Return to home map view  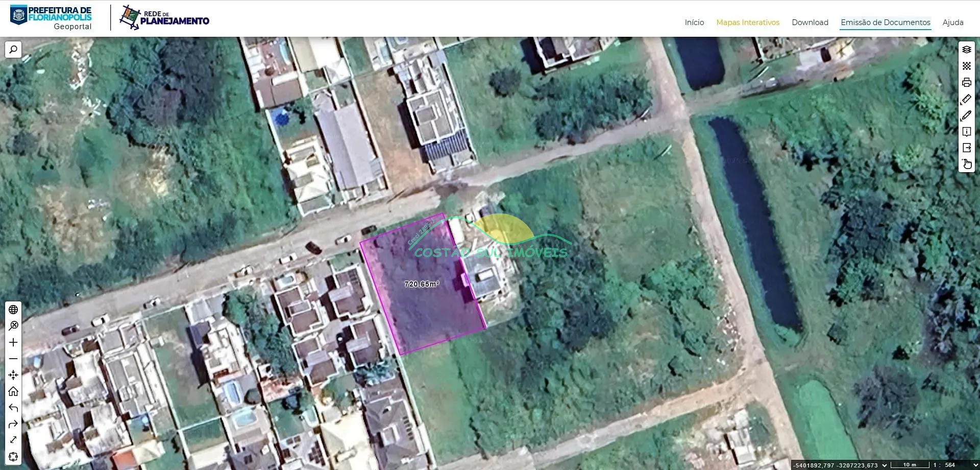tap(13, 391)
